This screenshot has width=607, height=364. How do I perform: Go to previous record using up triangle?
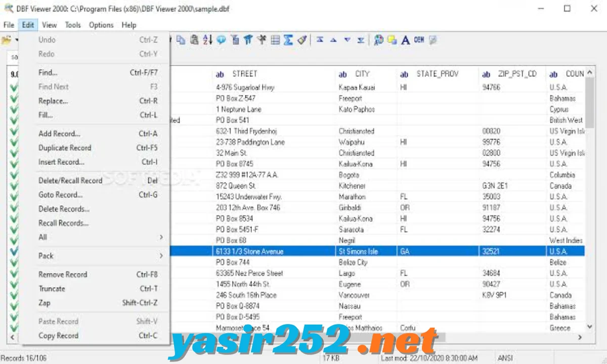[333, 40]
